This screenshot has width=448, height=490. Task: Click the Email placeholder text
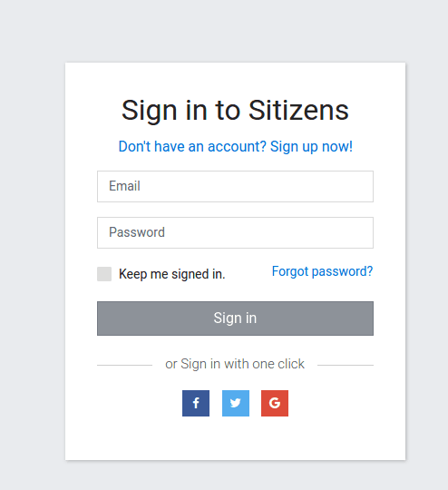(124, 186)
